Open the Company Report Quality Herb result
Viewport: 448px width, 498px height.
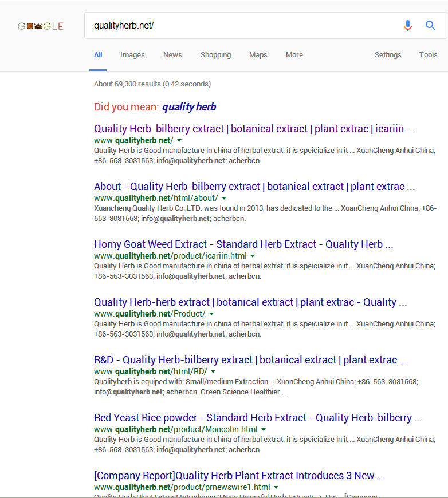tap(239, 476)
